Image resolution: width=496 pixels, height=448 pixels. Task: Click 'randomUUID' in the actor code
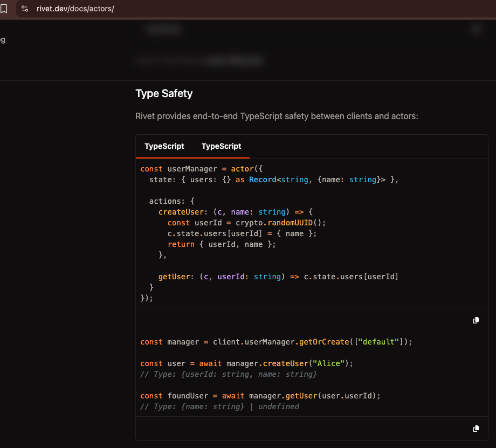point(290,223)
